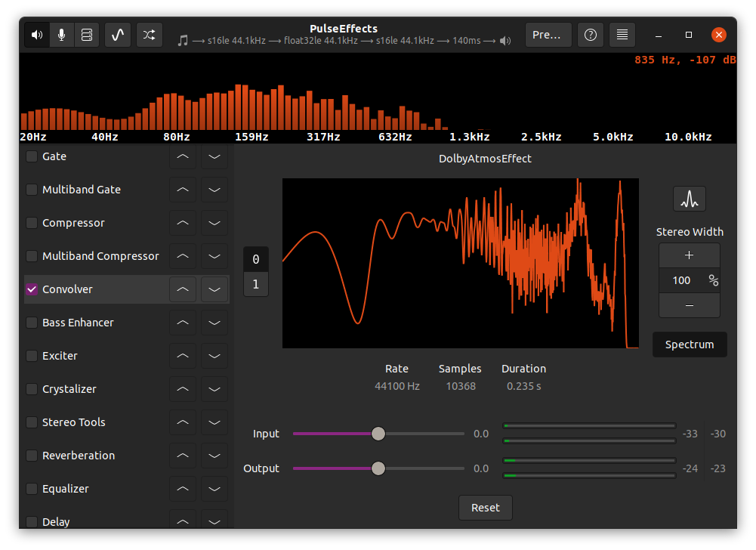Enable the Compressor checkbox
756x550 pixels.
[32, 223]
